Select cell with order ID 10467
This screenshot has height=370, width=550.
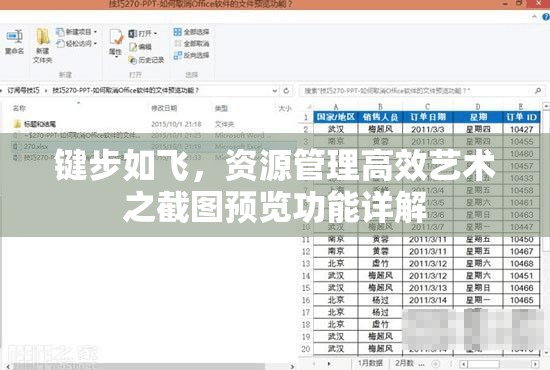[x=521, y=251]
